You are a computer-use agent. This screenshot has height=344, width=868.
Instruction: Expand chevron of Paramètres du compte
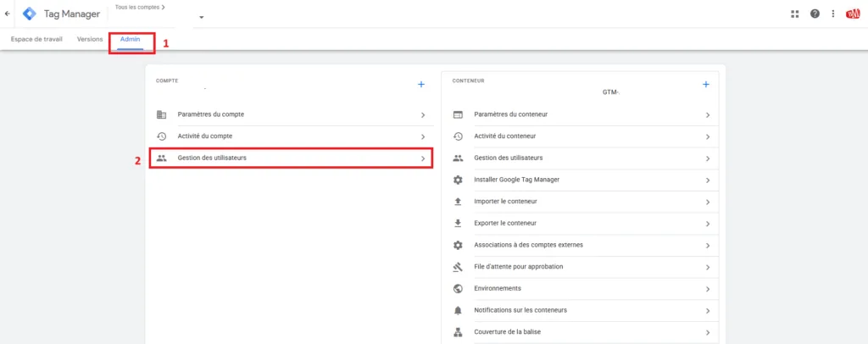422,115
